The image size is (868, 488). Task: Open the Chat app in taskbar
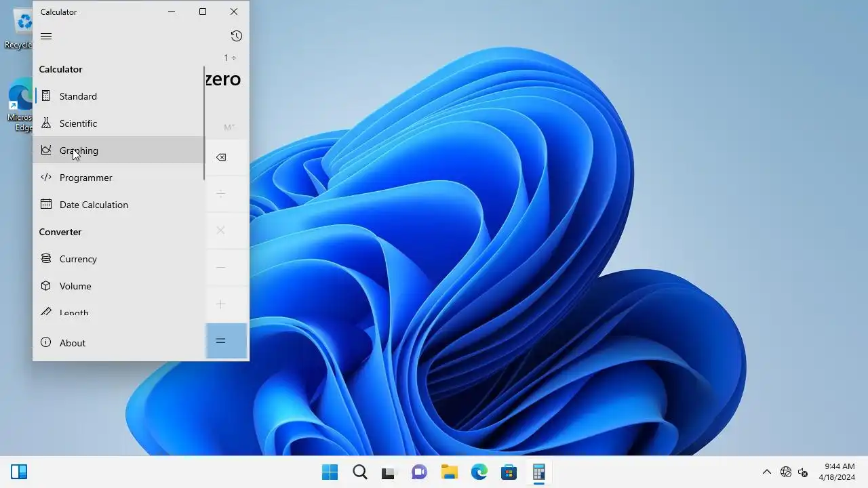(x=419, y=472)
